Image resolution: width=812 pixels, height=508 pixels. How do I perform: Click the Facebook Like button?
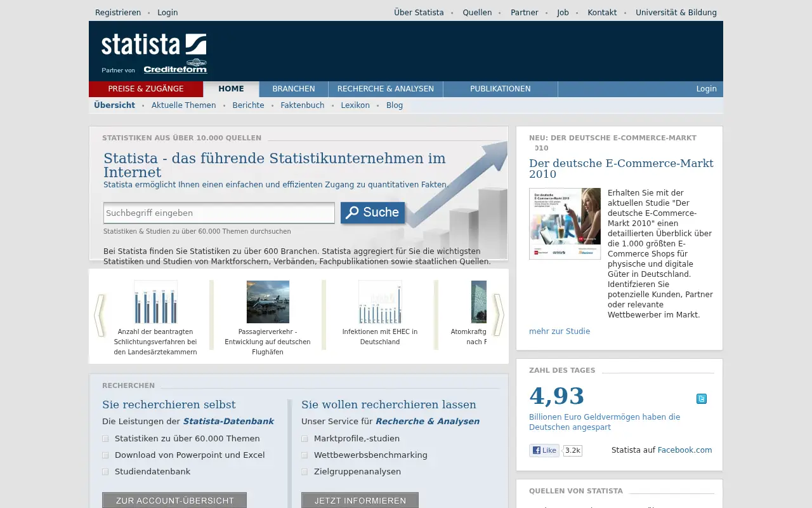coord(544,450)
